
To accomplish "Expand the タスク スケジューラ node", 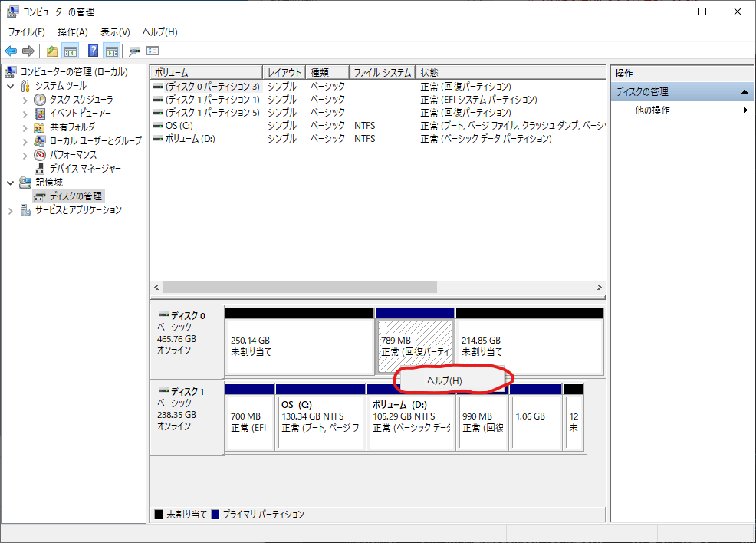I will click(x=25, y=100).
